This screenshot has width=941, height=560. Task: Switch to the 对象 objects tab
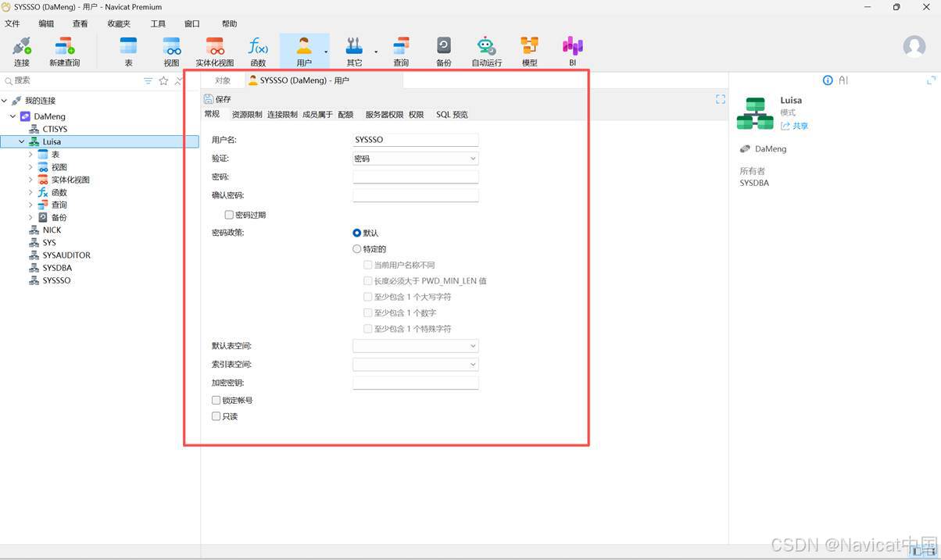tap(223, 80)
